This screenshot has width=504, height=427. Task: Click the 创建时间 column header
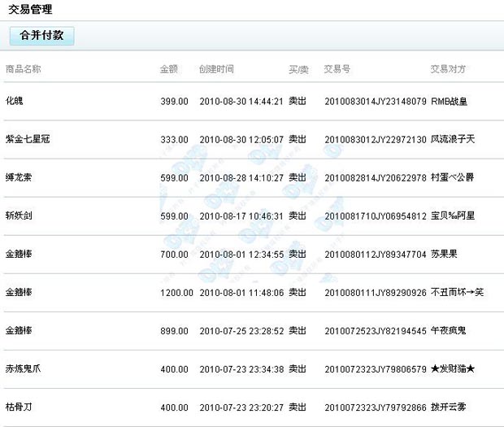click(216, 69)
